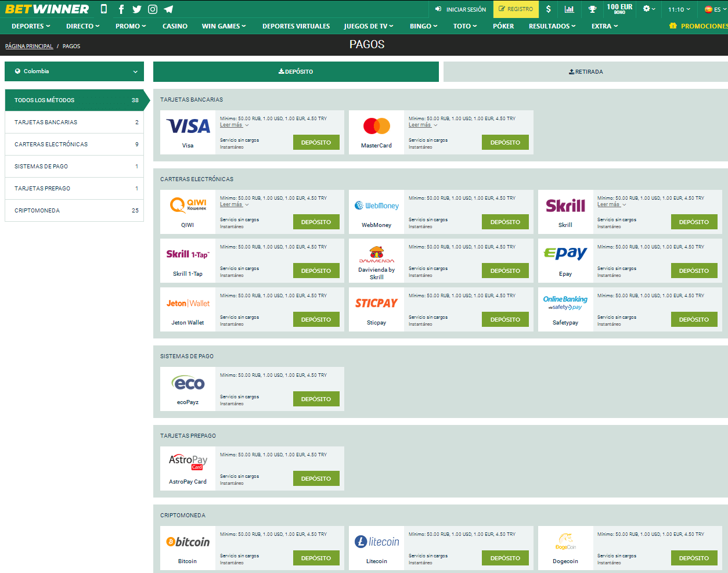Image resolution: width=728 pixels, height=573 pixels.
Task: Expand Leer más under QIWI
Action: click(234, 204)
